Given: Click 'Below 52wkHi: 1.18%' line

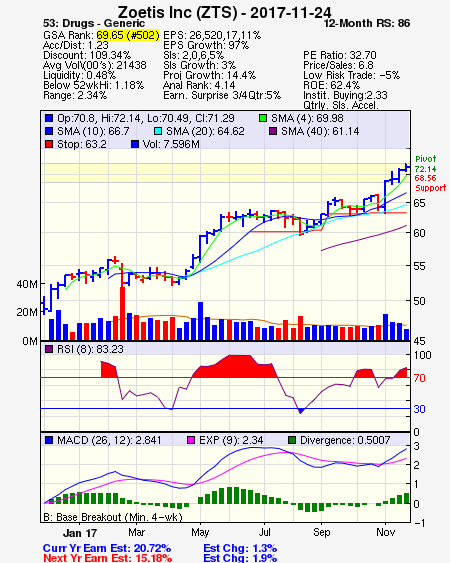Looking at the screenshot, I should tap(93, 85).
